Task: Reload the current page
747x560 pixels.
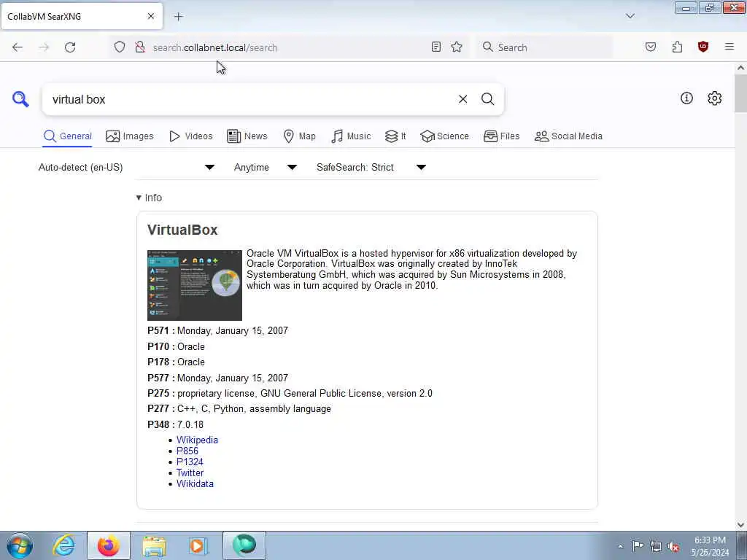Action: coord(70,47)
